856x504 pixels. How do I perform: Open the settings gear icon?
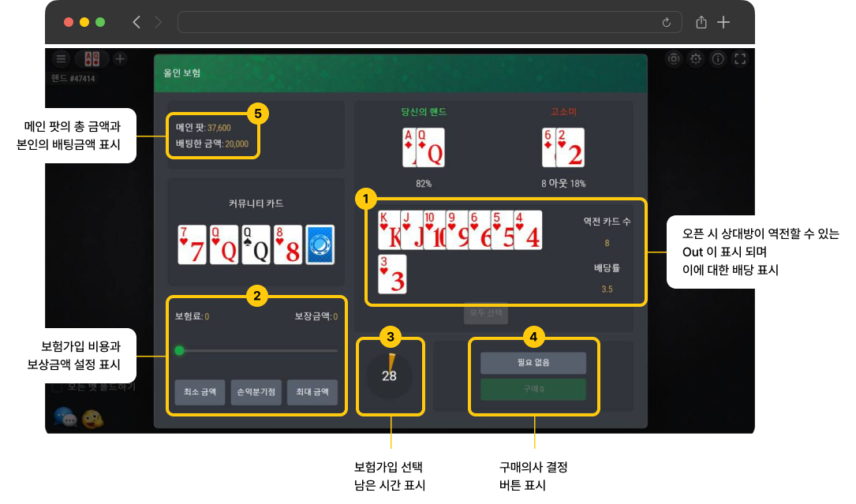click(696, 59)
